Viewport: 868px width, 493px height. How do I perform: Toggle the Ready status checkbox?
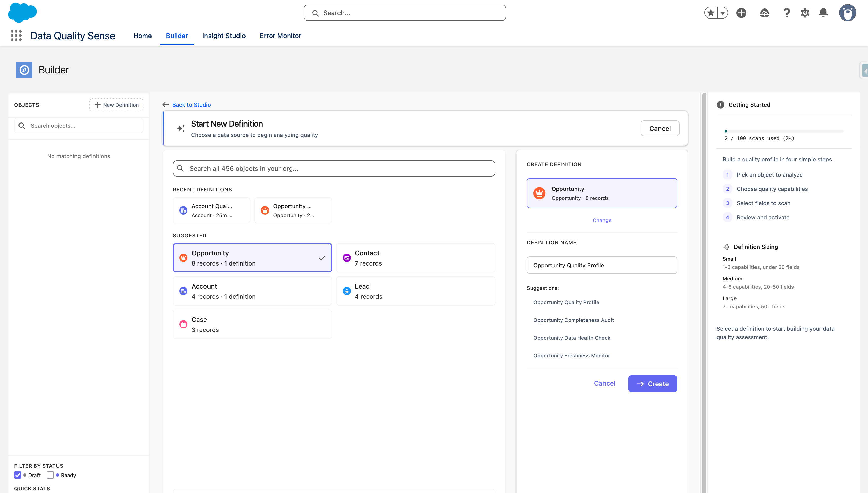pyautogui.click(x=50, y=475)
